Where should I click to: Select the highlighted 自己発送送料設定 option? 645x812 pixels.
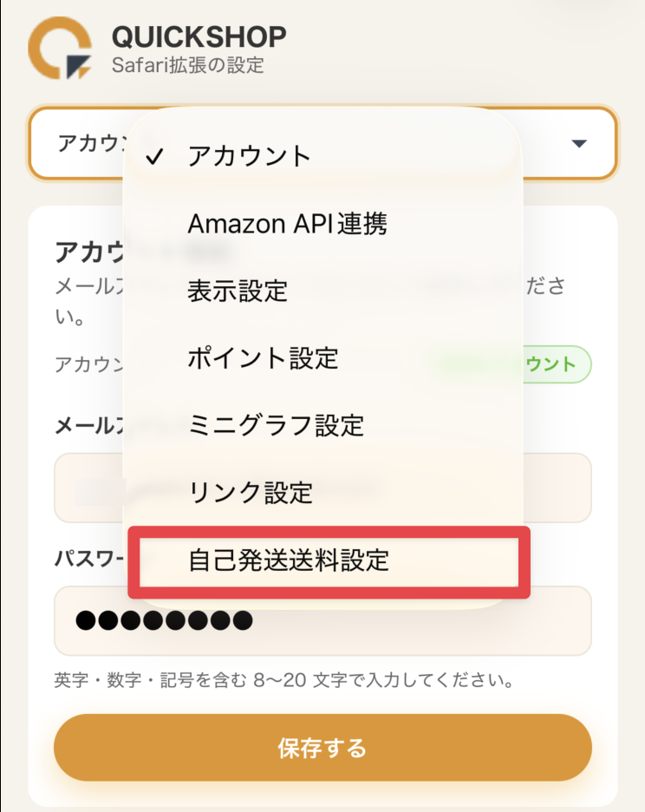pos(289,560)
